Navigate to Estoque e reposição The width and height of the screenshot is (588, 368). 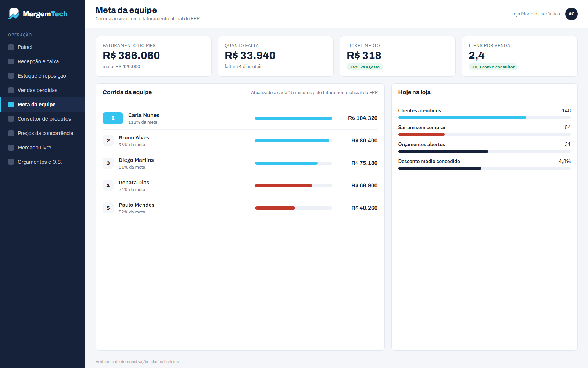43,76
